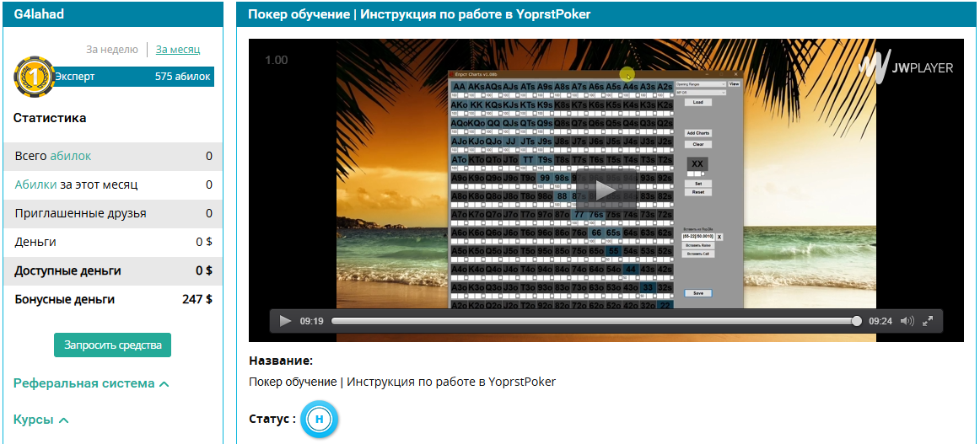Click the Save button in the video
This screenshot has height=444, width=980.
click(698, 293)
